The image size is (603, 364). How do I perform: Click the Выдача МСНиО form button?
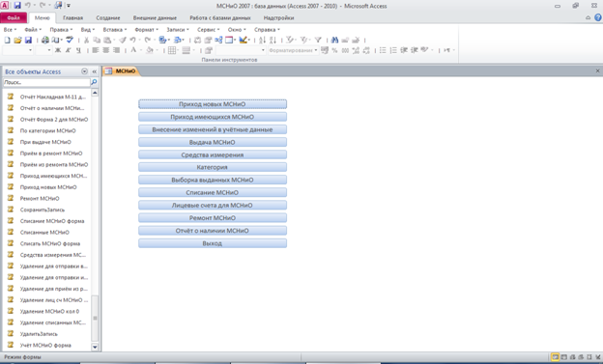tap(213, 142)
